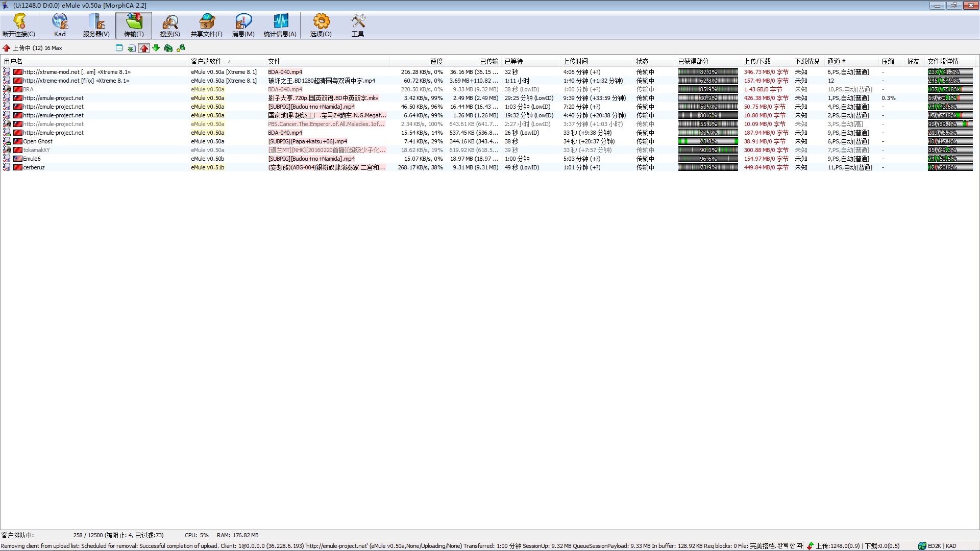Sort by client software (客户端软件) column

(x=206, y=61)
